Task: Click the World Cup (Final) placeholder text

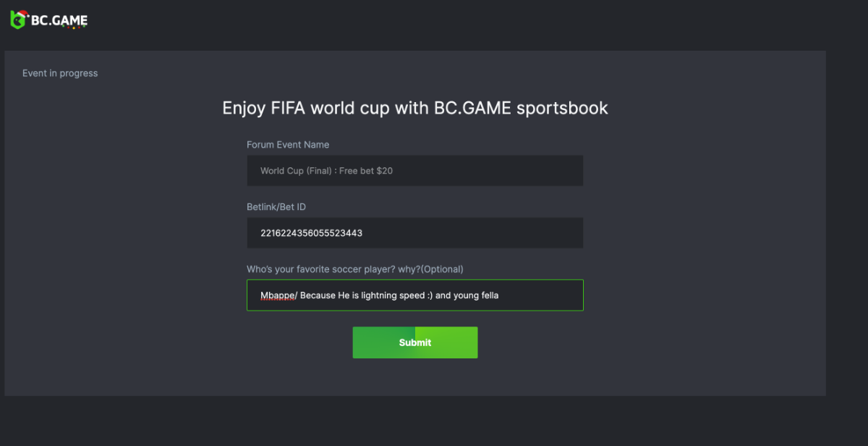Action: tap(297, 171)
